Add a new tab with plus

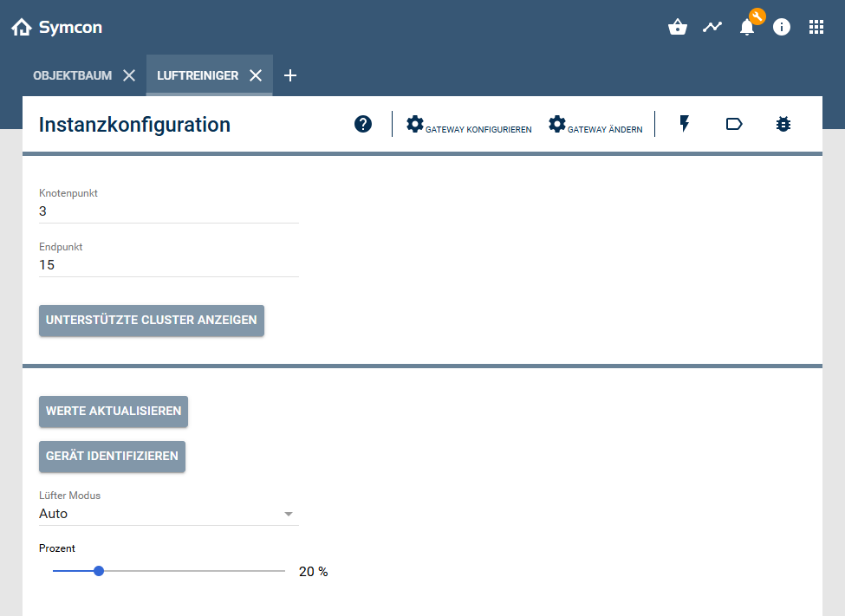(290, 75)
